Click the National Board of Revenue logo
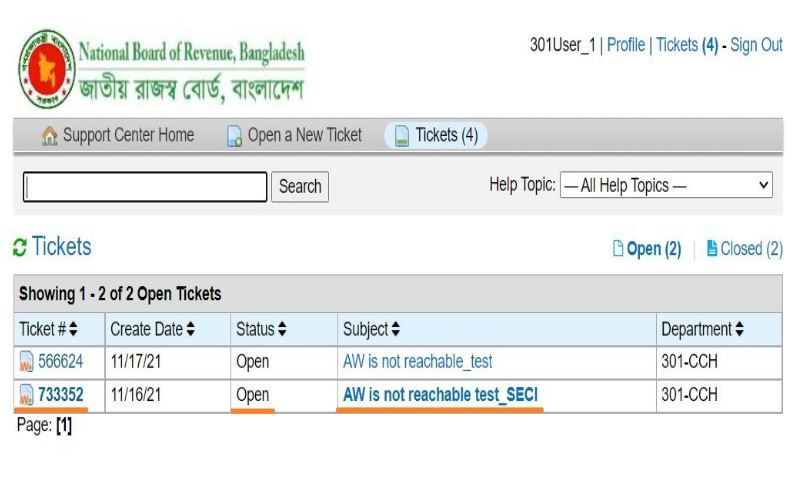The image size is (800, 478). tap(45, 70)
